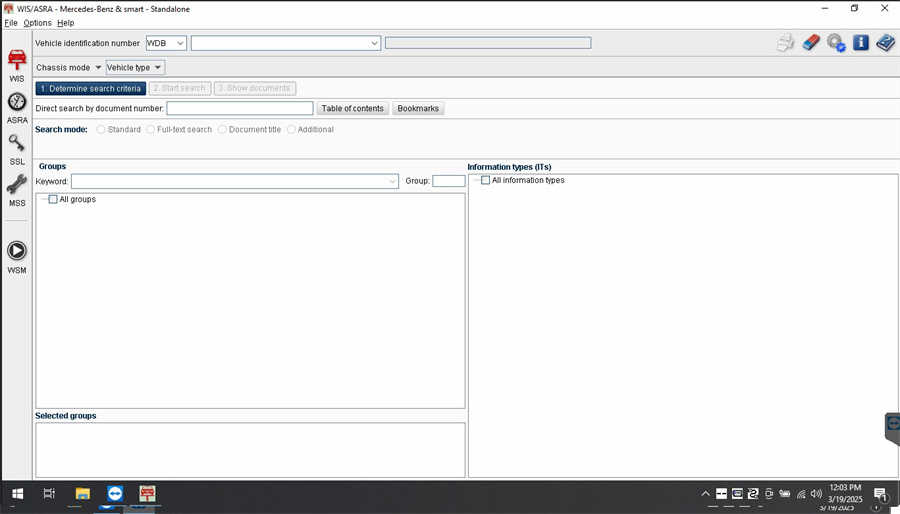Image resolution: width=900 pixels, height=514 pixels.
Task: Switch to the ASRA module
Action: coord(17,102)
